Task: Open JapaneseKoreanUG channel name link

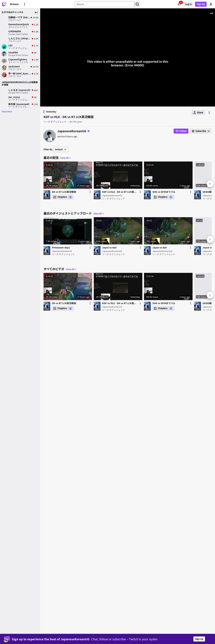Action: 72,131
